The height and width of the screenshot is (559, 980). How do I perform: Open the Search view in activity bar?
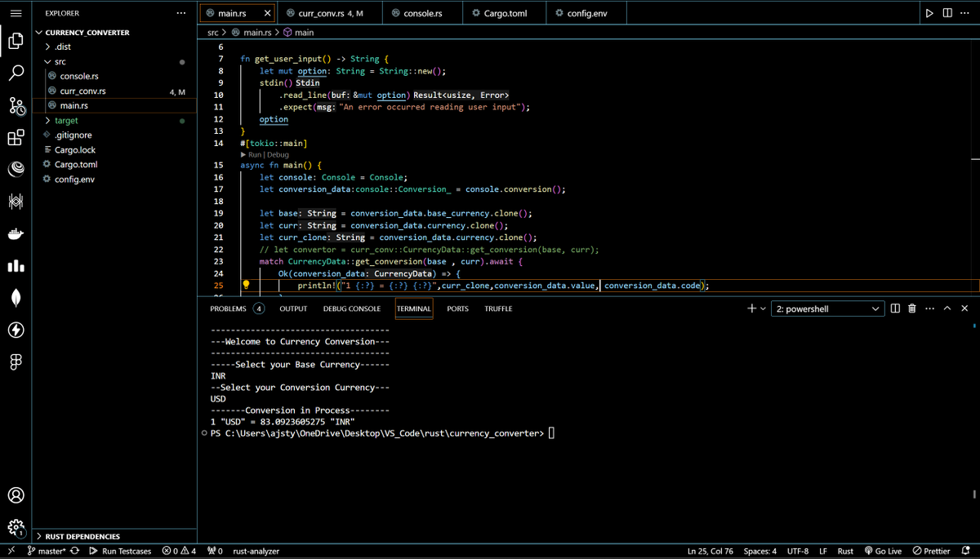click(x=16, y=73)
